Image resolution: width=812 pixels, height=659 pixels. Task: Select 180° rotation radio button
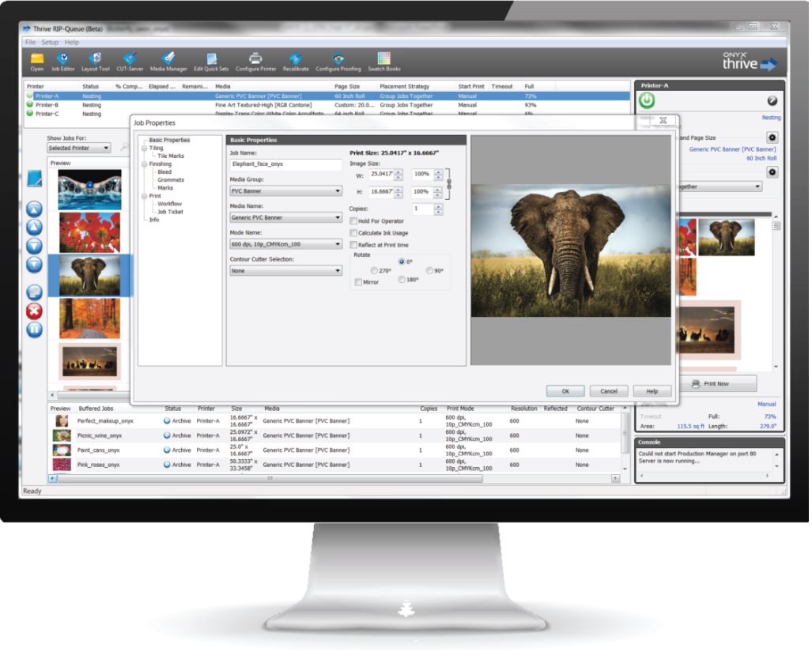point(402,280)
